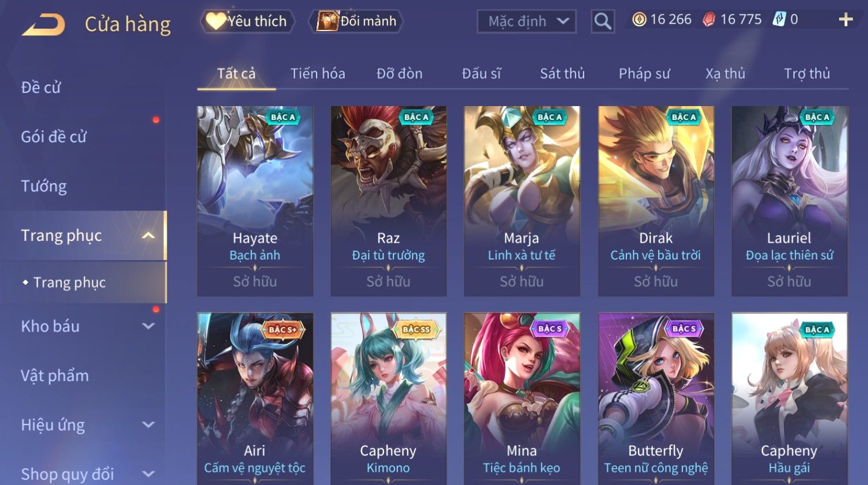Open the search magnifier icon
This screenshot has height=485, width=868.
pyautogui.click(x=603, y=21)
